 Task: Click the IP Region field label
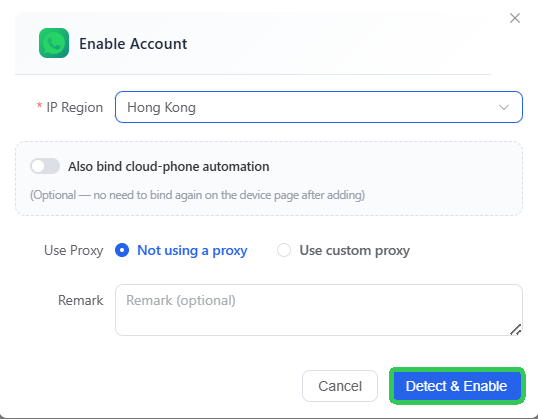tap(75, 108)
